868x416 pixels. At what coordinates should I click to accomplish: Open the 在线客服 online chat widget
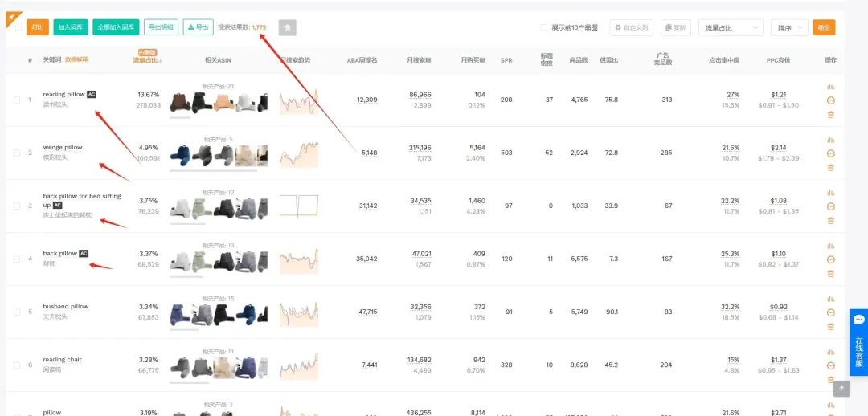(858, 342)
